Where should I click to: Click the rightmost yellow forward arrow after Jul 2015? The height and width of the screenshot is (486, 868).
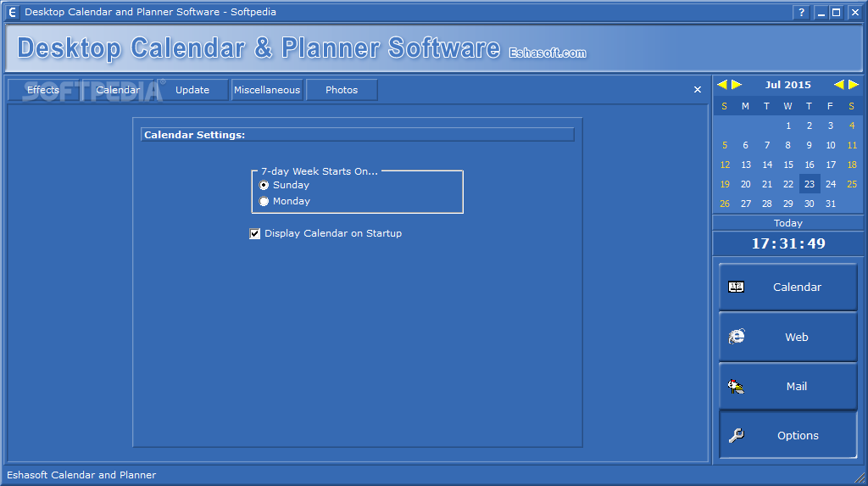[854, 84]
